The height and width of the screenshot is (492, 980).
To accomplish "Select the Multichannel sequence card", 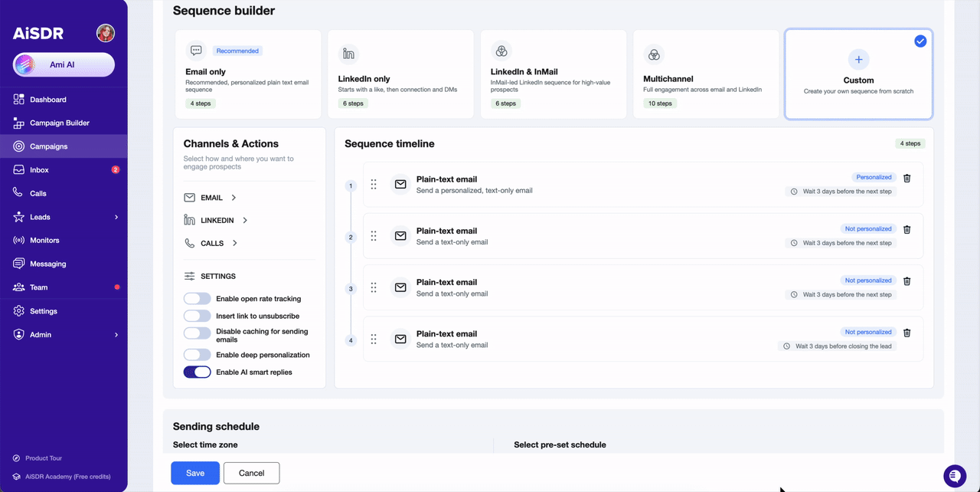I will [x=706, y=74].
